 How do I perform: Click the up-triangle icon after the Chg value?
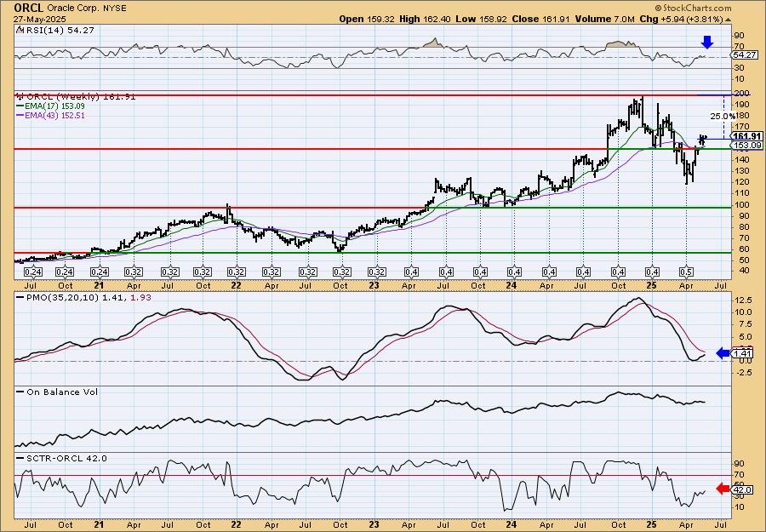(728, 20)
